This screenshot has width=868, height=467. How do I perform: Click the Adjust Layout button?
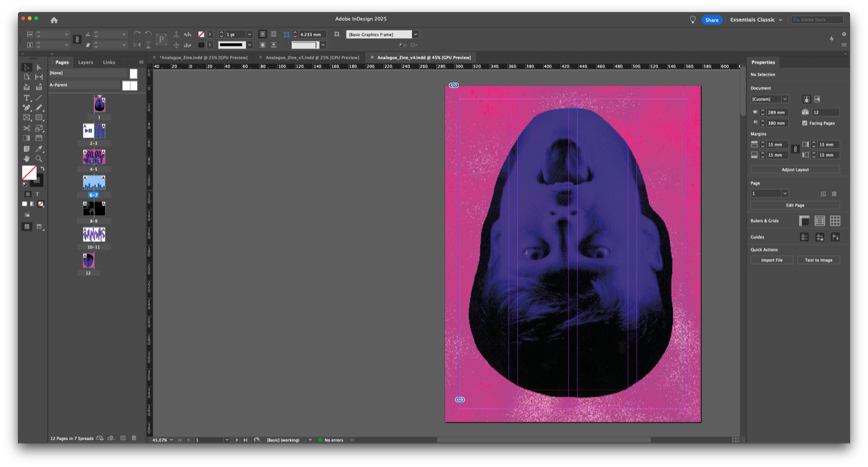[795, 169]
